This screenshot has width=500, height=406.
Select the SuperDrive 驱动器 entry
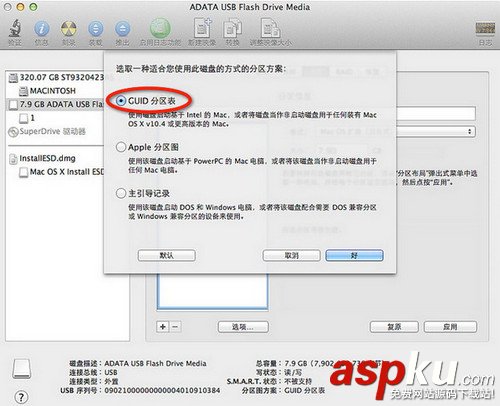pos(47,131)
